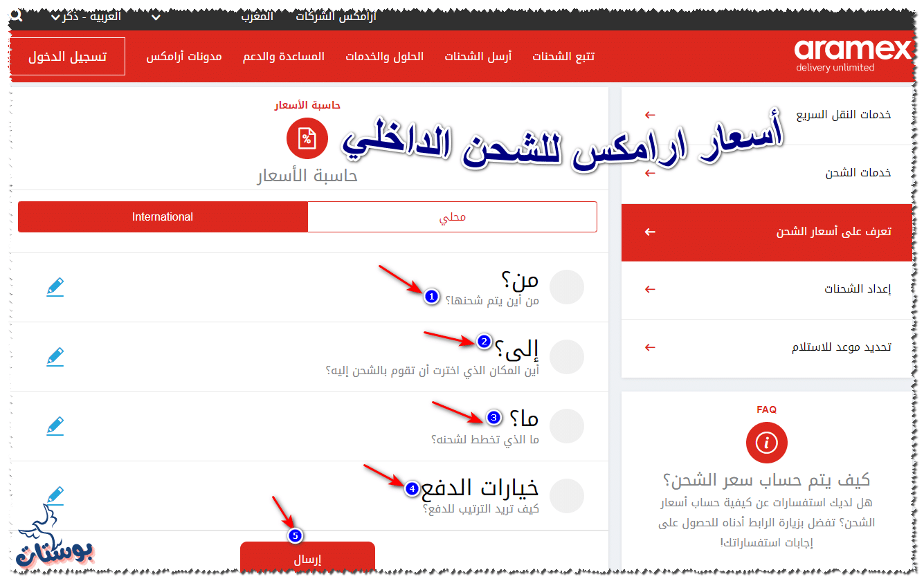The height and width of the screenshot is (581, 924).
Task: Click the إرسال submit button
Action: point(307,557)
